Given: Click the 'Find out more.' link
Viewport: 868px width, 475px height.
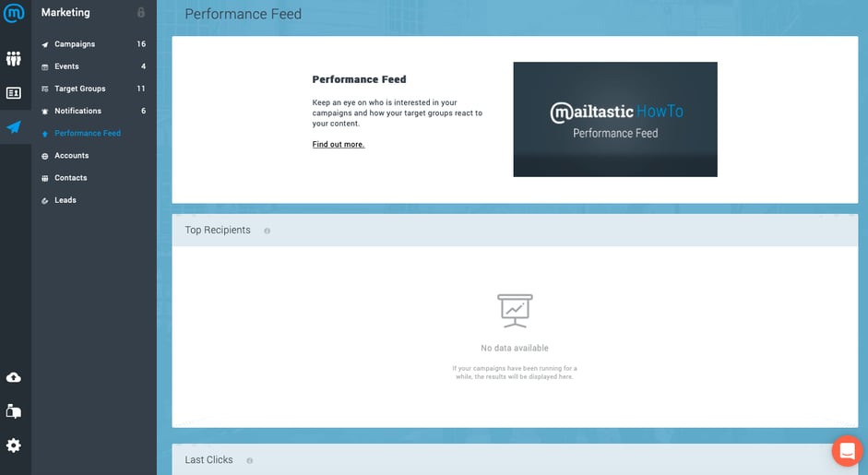Looking at the screenshot, I should coord(338,145).
